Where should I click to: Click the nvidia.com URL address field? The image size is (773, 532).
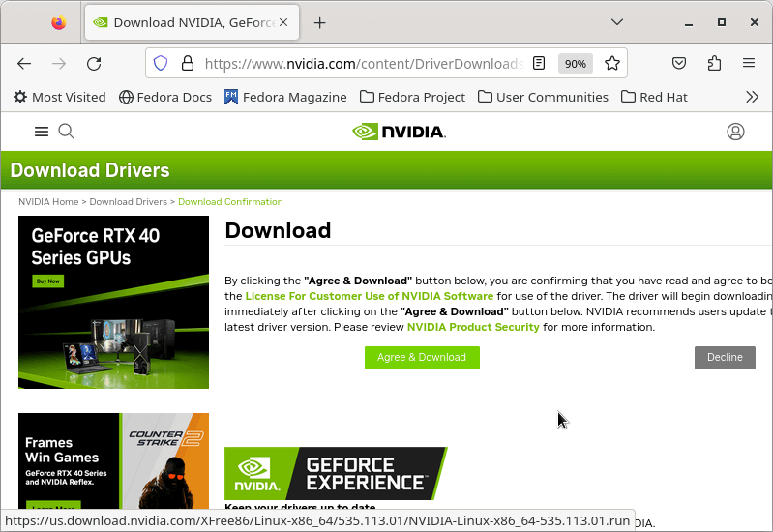[364, 64]
